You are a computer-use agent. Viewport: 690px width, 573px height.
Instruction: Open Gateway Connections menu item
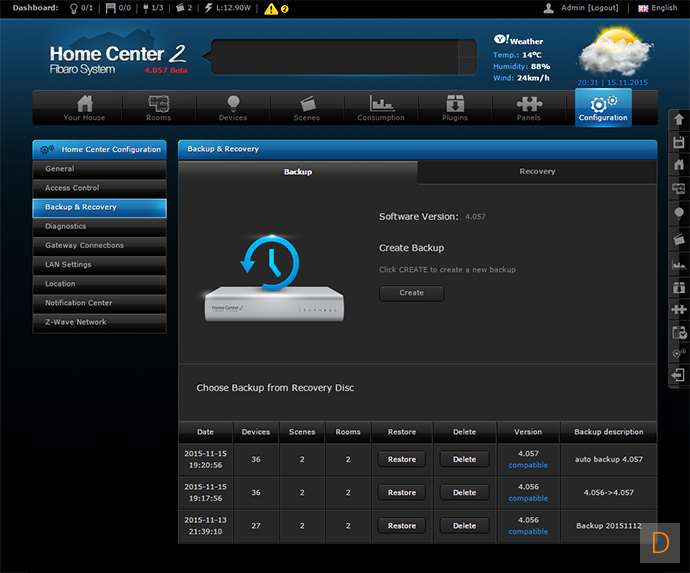pos(99,246)
